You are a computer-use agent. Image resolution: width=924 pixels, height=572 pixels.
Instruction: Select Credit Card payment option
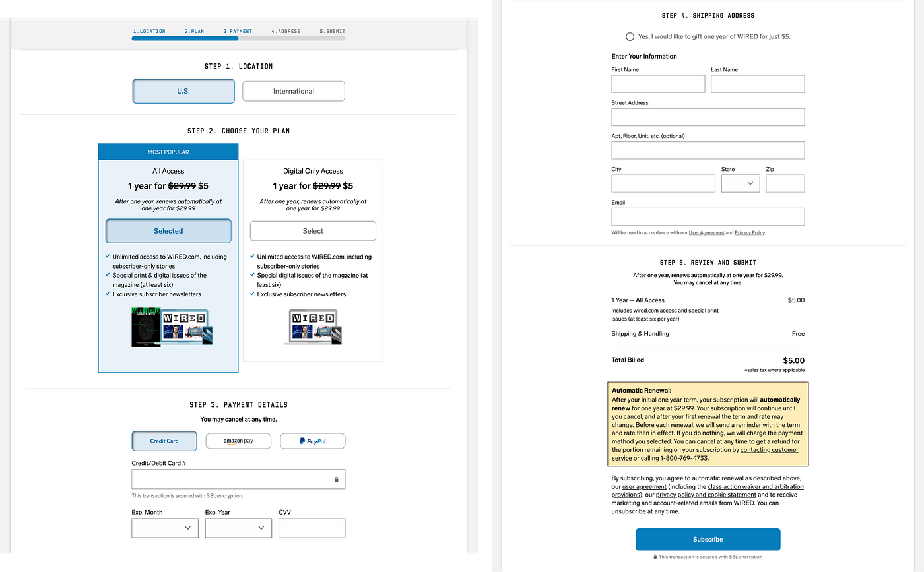pyautogui.click(x=164, y=441)
